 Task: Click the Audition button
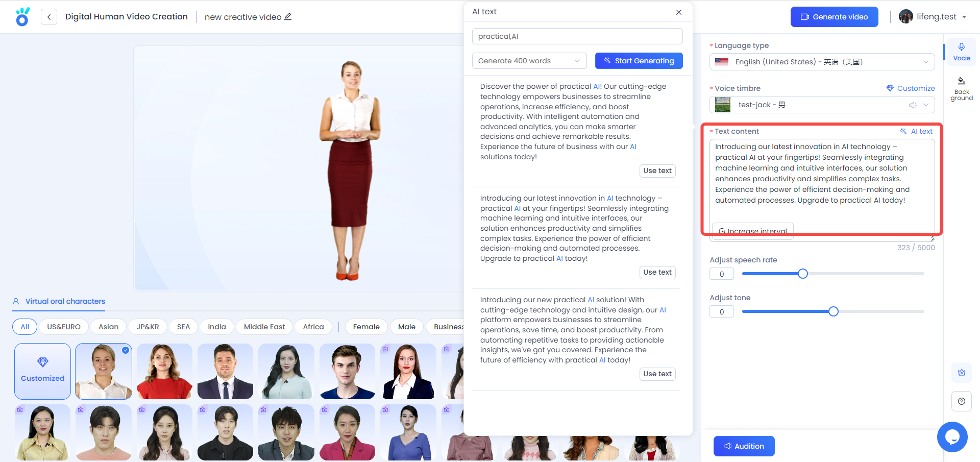pyautogui.click(x=744, y=446)
